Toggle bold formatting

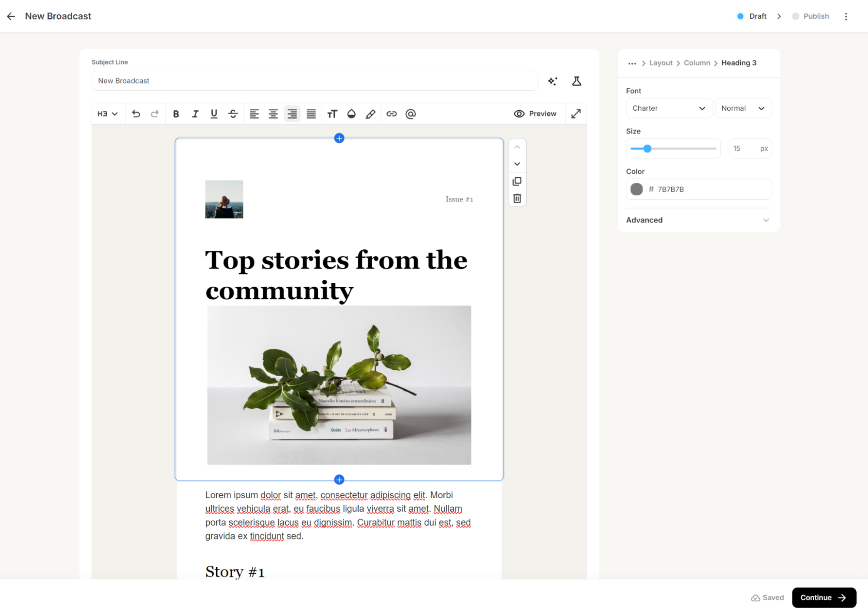(176, 114)
